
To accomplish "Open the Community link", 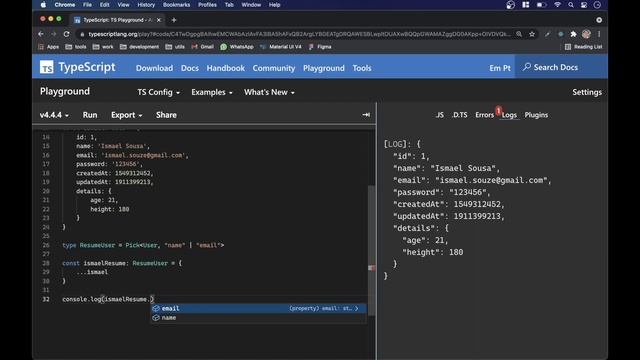I will click(x=274, y=68).
